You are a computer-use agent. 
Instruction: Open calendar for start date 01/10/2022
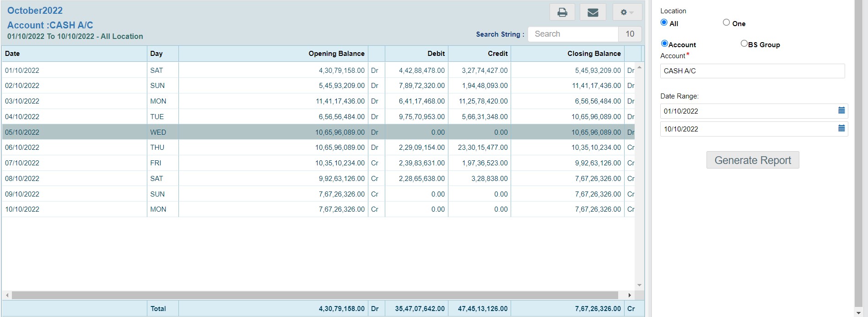tap(841, 110)
